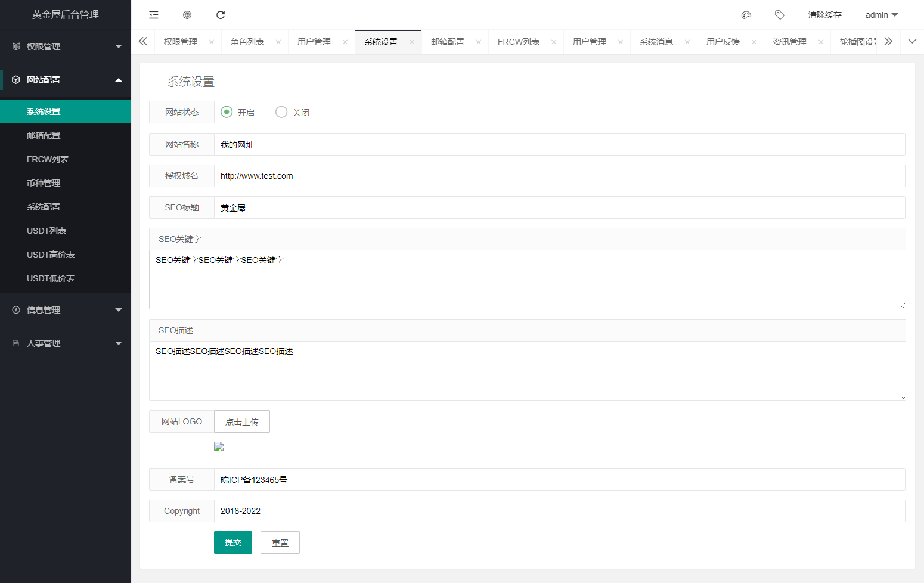Image resolution: width=924 pixels, height=583 pixels.
Task: Click the 清除缓存 link
Action: [x=824, y=15]
